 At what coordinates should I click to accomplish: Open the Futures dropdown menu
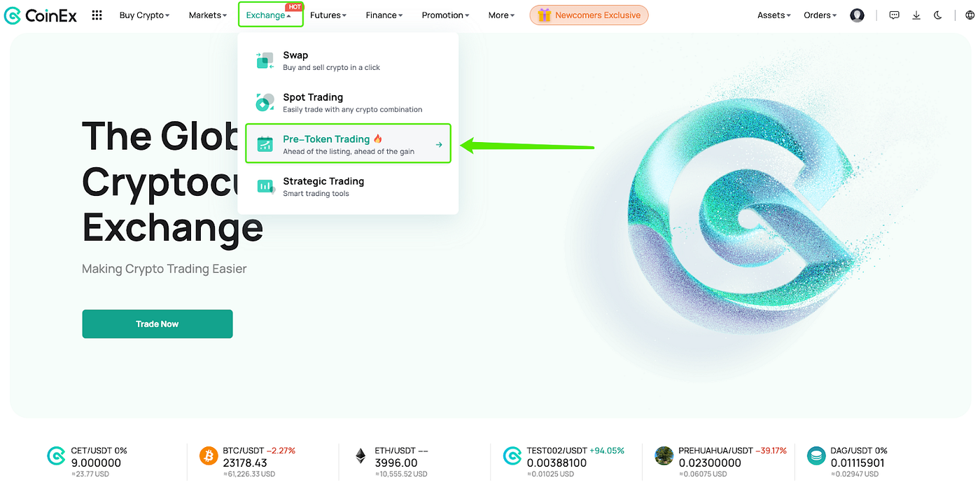point(327,15)
